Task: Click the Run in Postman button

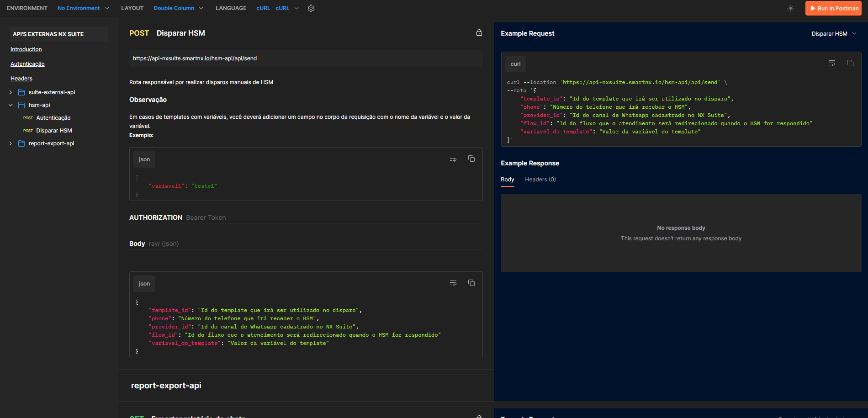Action: pos(833,8)
